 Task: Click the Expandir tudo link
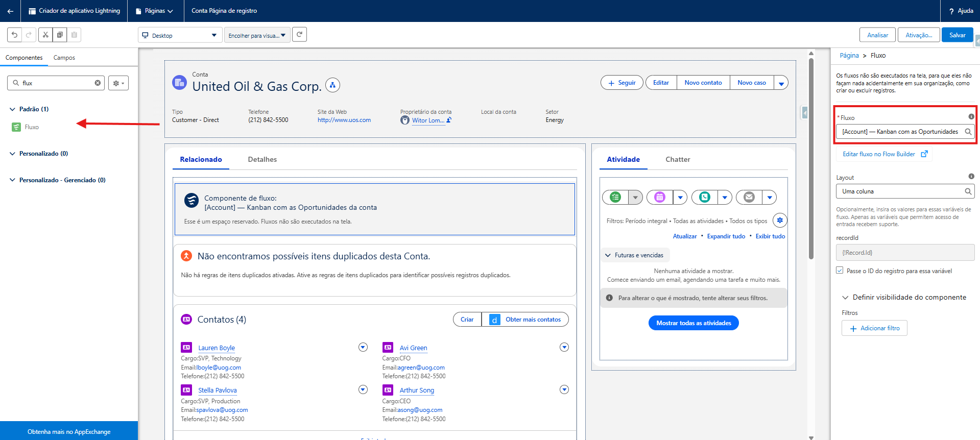pos(726,236)
